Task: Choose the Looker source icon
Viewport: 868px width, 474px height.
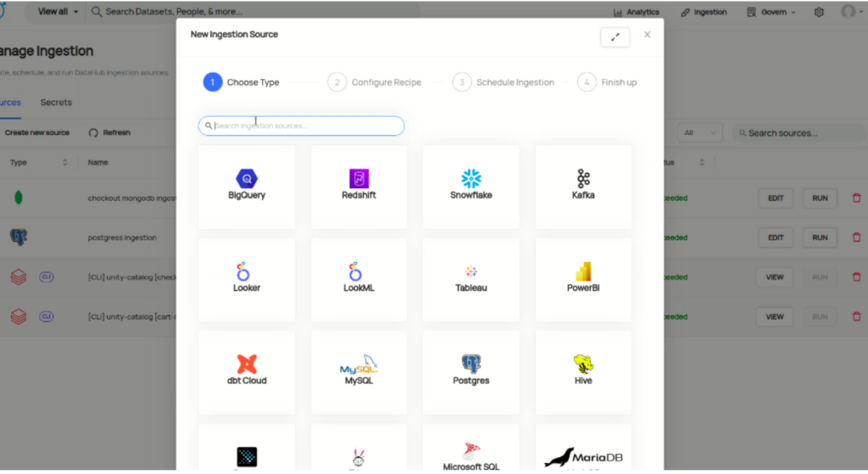Action: click(243, 271)
